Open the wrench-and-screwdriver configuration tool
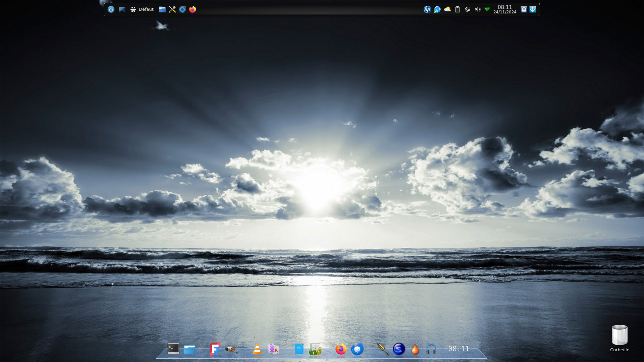The height and width of the screenshot is (362, 644). (172, 9)
